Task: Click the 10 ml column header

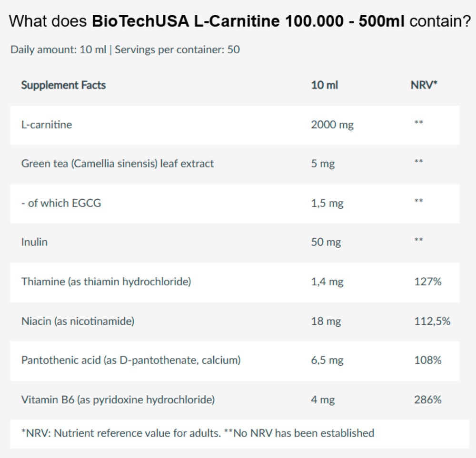Action: tap(325, 85)
